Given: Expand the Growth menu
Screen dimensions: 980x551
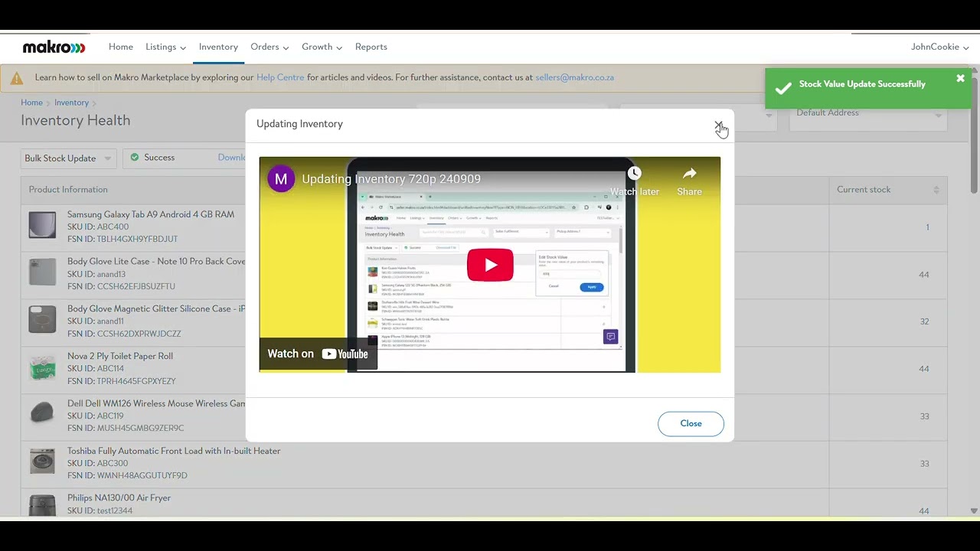Looking at the screenshot, I should coord(322,47).
